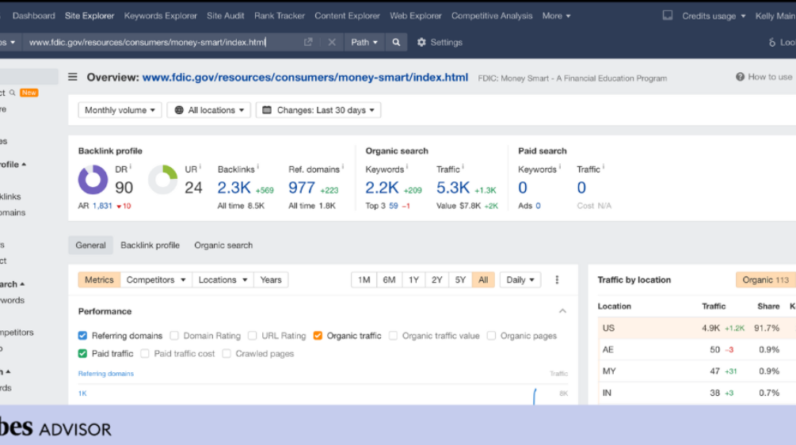Click the How to use help icon
This screenshot has width=796, height=445.
tap(740, 77)
